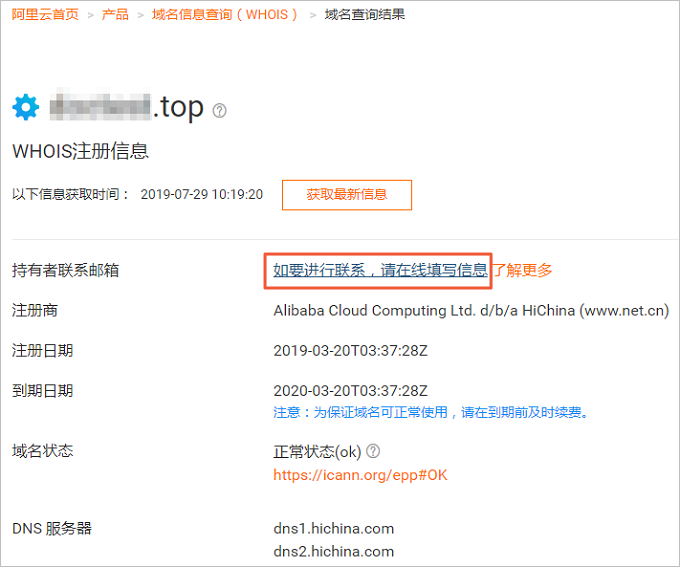Click the 域名状态 label

click(x=42, y=451)
